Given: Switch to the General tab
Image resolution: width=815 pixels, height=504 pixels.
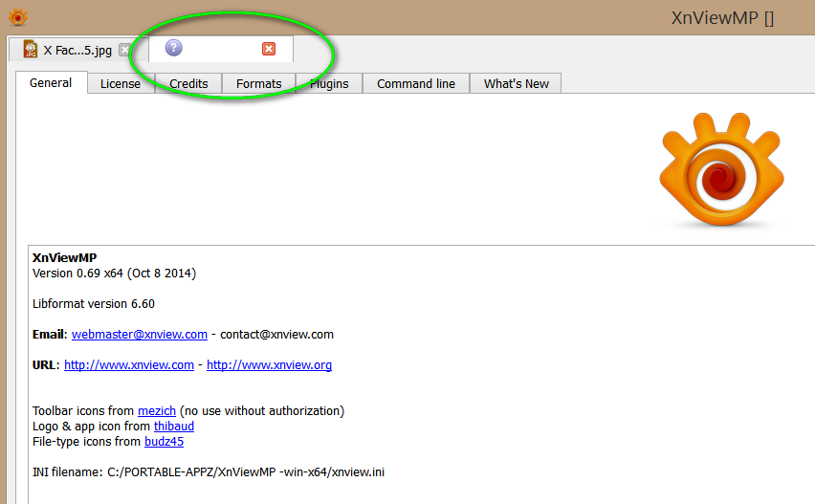Looking at the screenshot, I should (51, 83).
